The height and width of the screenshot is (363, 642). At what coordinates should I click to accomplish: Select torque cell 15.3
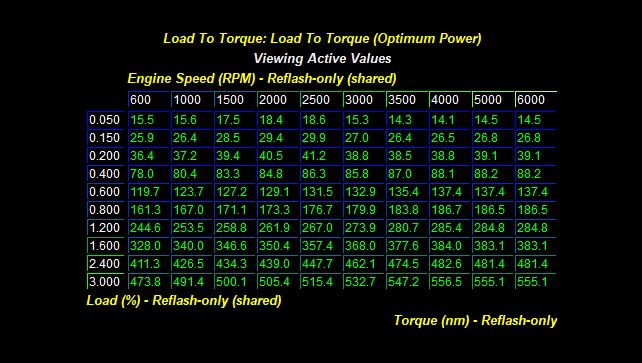[x=364, y=119]
